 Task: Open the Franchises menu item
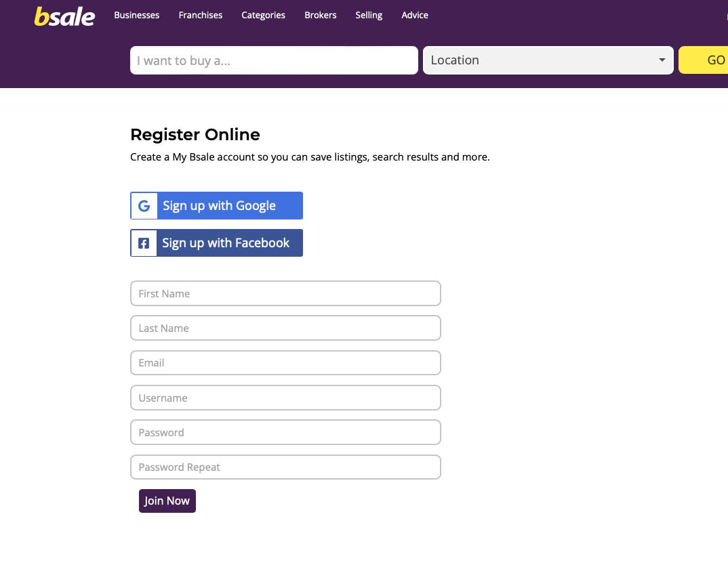tap(201, 15)
